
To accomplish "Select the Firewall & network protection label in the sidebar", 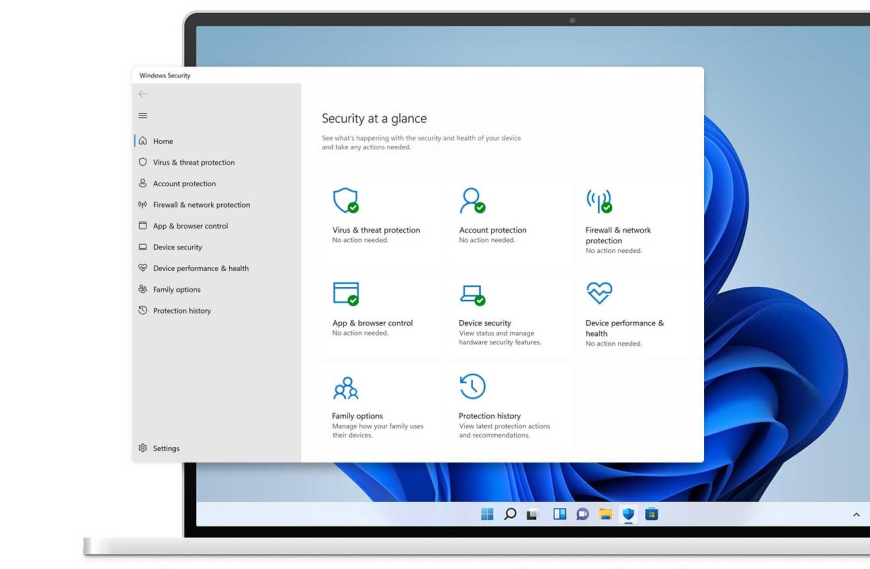I will pos(201,205).
